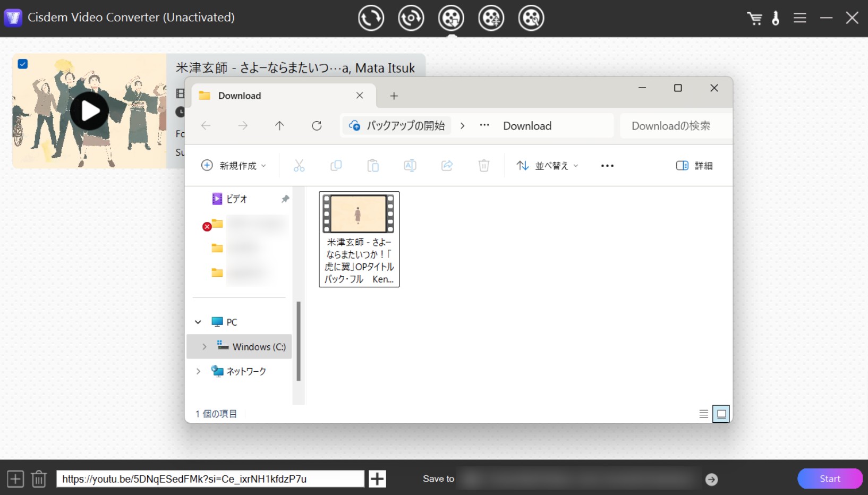The image size is (868, 495).
Task: Click the Paste icon in Explorer toolbar
Action: tap(373, 166)
